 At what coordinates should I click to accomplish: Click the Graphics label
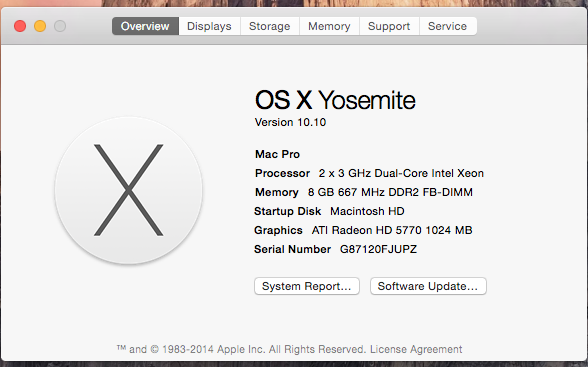[278, 230]
